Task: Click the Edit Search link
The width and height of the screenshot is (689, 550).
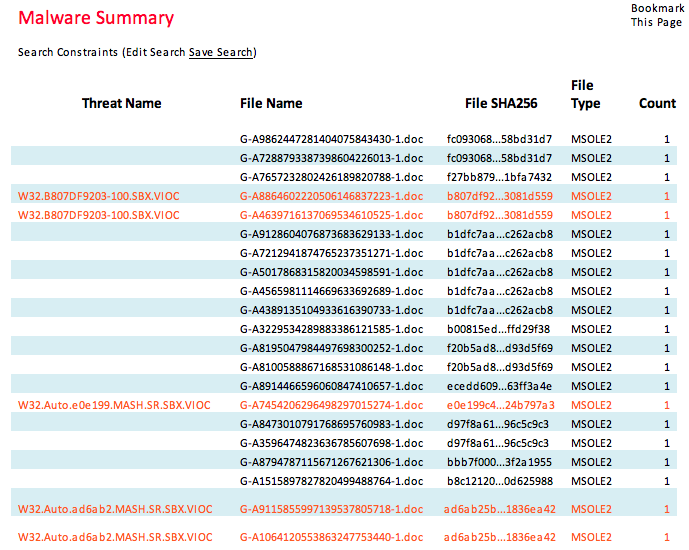Action: pos(155,52)
